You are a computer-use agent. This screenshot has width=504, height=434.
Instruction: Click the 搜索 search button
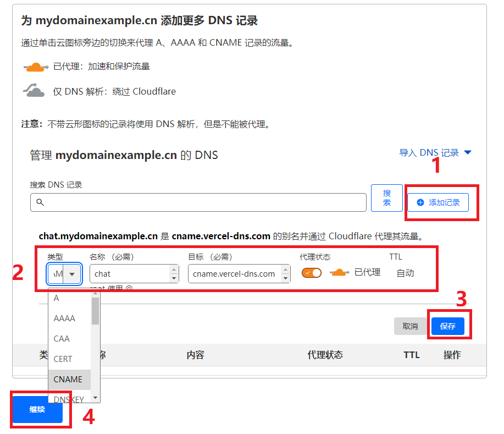tap(387, 198)
